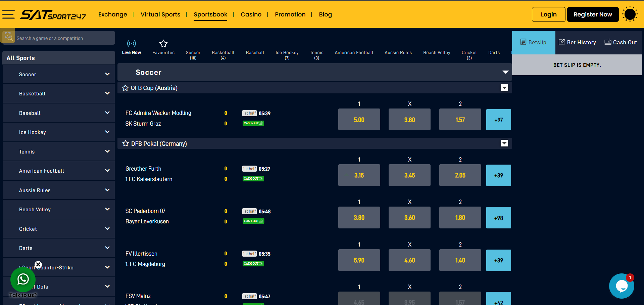644x305 pixels.
Task: Dismiss the WhatsApp widget close button
Action: pos(38,264)
